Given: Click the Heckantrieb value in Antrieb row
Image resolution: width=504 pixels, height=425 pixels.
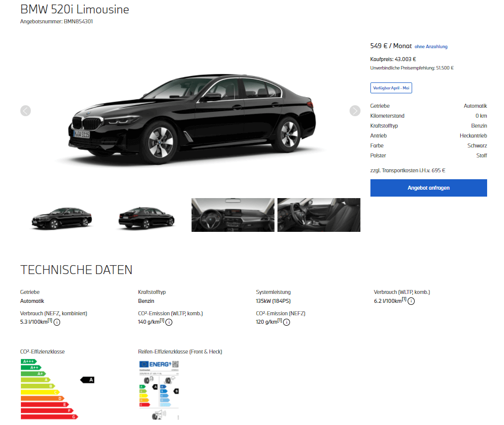Looking at the screenshot, I should point(473,136).
